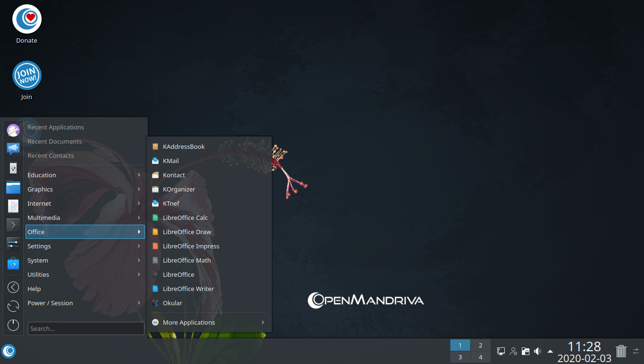Viewport: 644px width, 364px height.
Task: Open the plain LibreOffice start center entry
Action: 209,274
